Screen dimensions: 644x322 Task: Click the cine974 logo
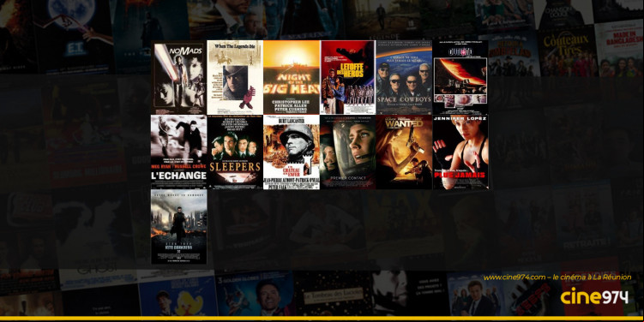594,295
